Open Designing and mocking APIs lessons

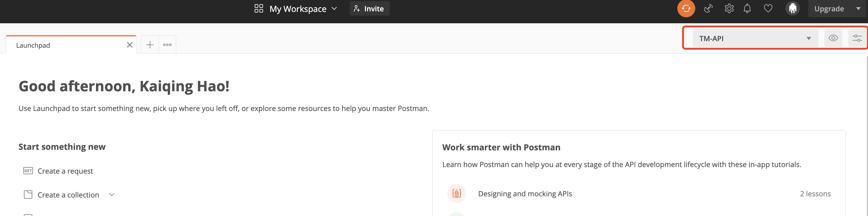click(638, 193)
